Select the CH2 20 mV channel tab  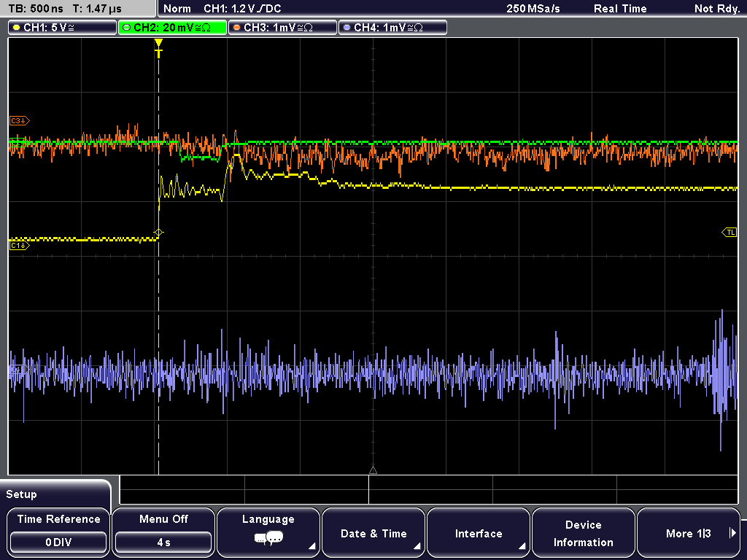(x=172, y=28)
